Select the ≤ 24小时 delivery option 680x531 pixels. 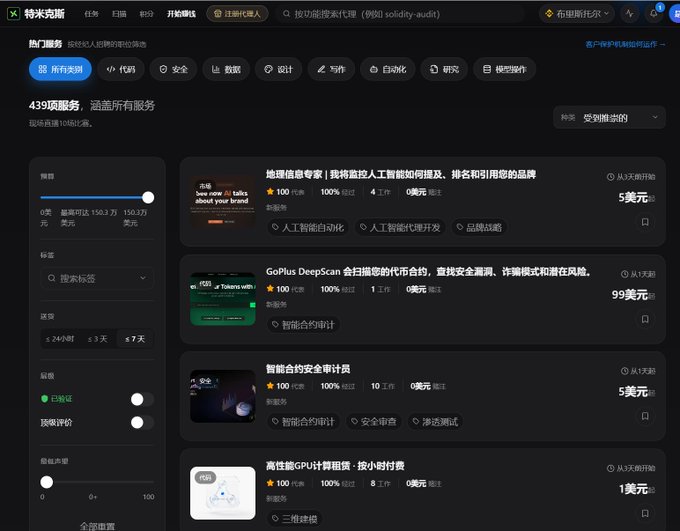[x=60, y=339]
